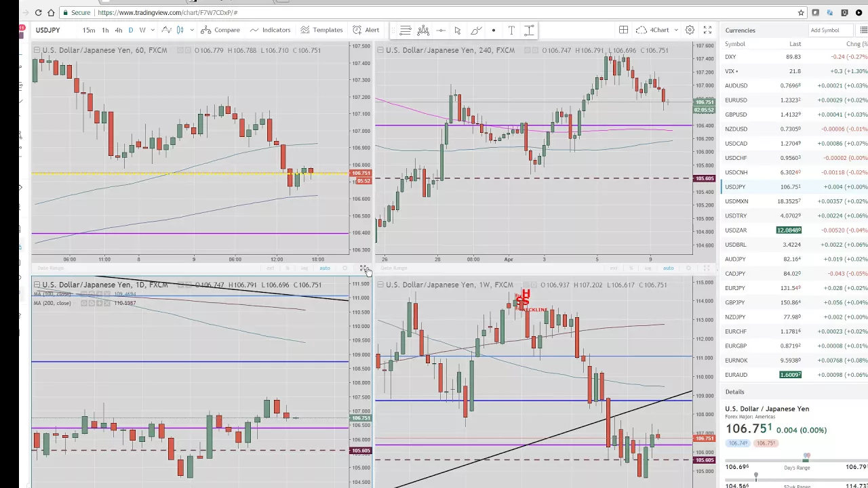Collapse the 1W chart legend
The image size is (868, 488).
(x=380, y=285)
